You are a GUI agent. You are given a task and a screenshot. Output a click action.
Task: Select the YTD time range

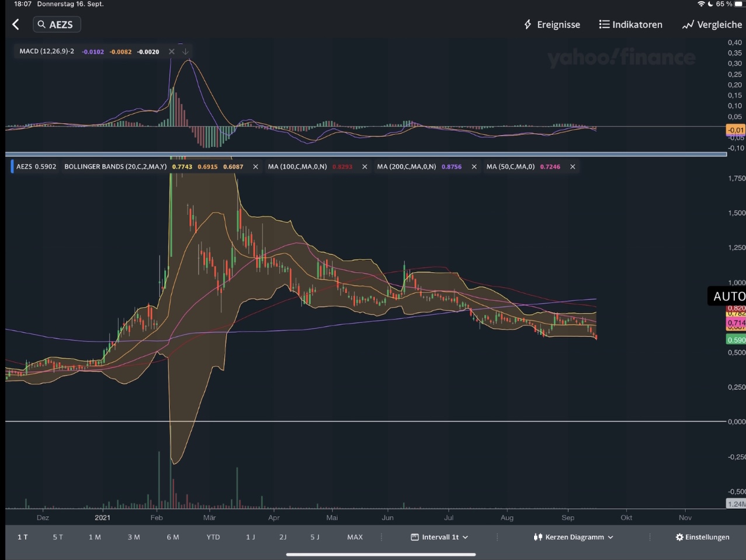(x=213, y=537)
